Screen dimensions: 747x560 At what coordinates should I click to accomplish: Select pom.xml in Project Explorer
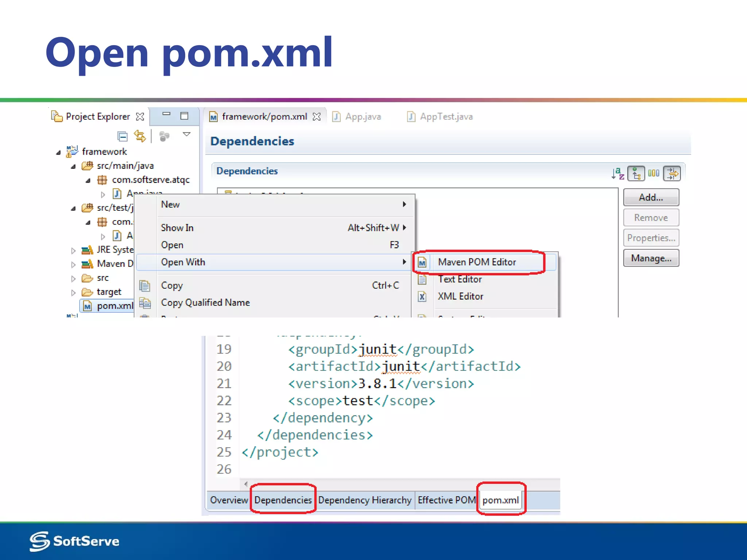[107, 306]
